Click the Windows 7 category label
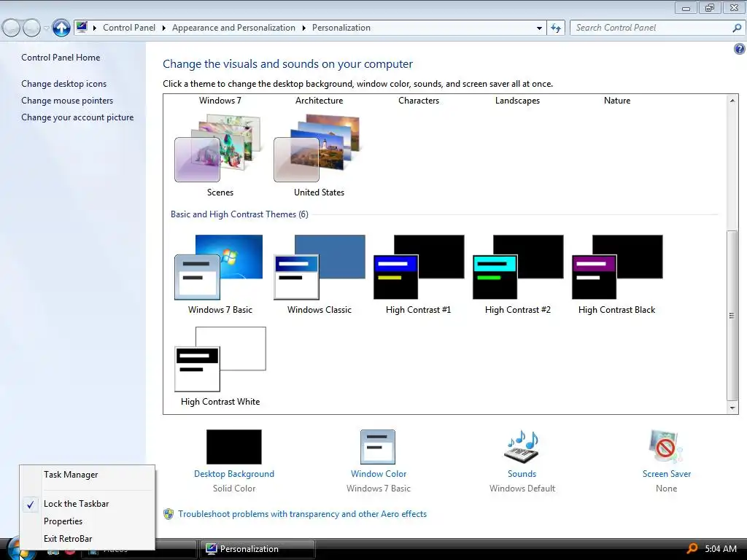 pyautogui.click(x=220, y=101)
